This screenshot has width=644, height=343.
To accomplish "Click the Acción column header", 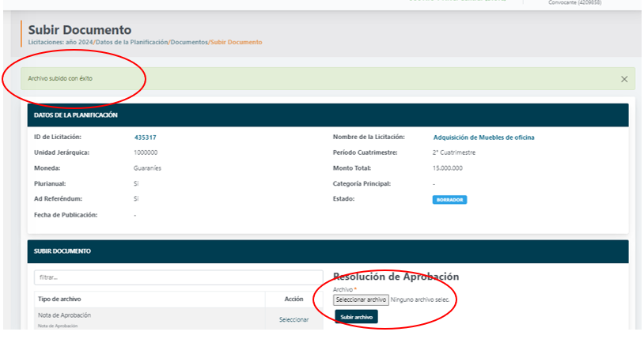I will point(294,299).
